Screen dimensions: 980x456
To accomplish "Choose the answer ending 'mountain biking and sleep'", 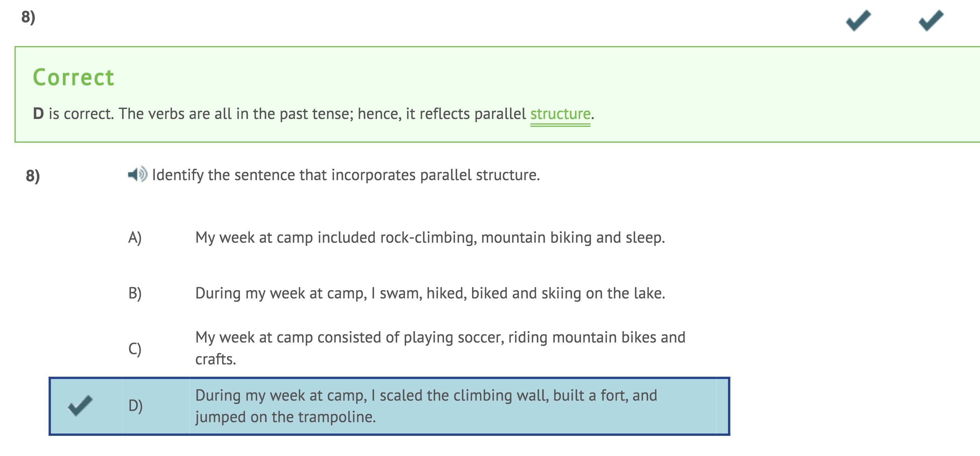I will pos(430,238).
